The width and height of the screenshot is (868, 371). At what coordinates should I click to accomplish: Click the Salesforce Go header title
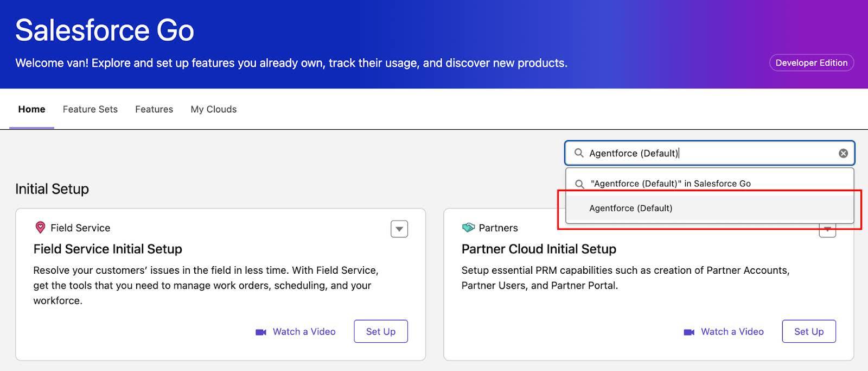pyautogui.click(x=105, y=30)
